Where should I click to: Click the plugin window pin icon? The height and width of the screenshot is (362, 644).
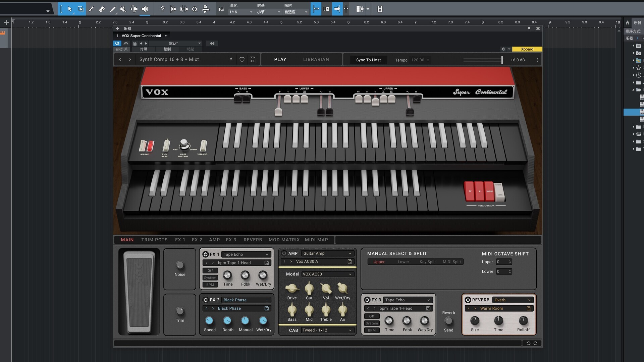click(x=529, y=28)
